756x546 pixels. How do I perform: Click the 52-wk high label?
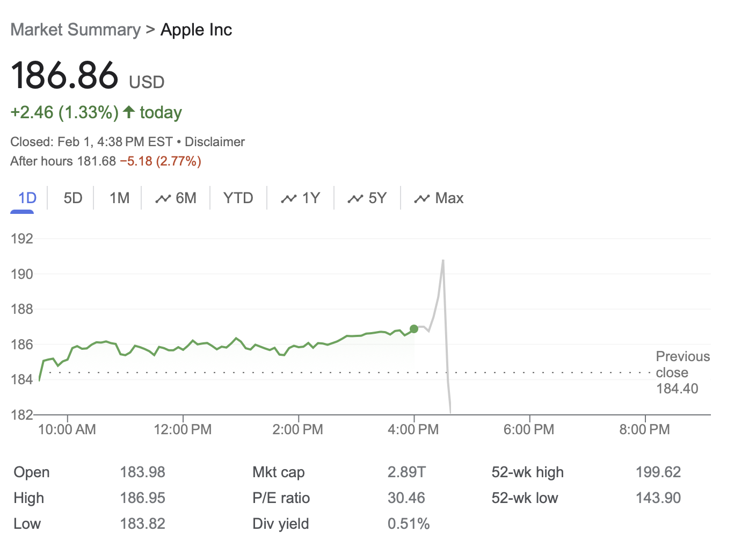(x=528, y=472)
